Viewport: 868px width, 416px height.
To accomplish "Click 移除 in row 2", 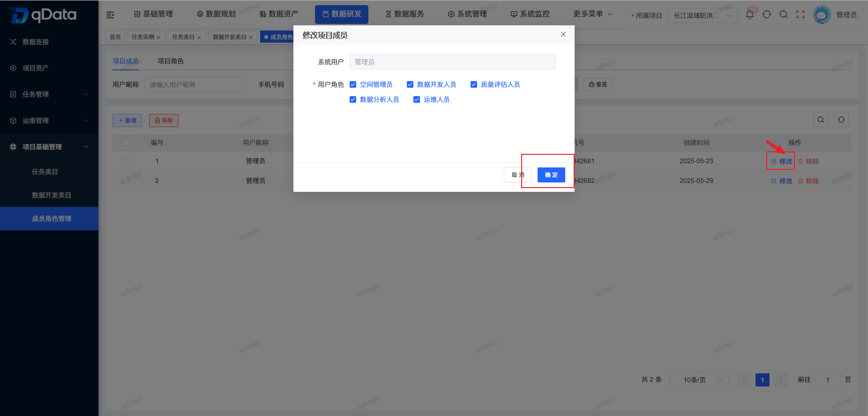I will [808, 181].
